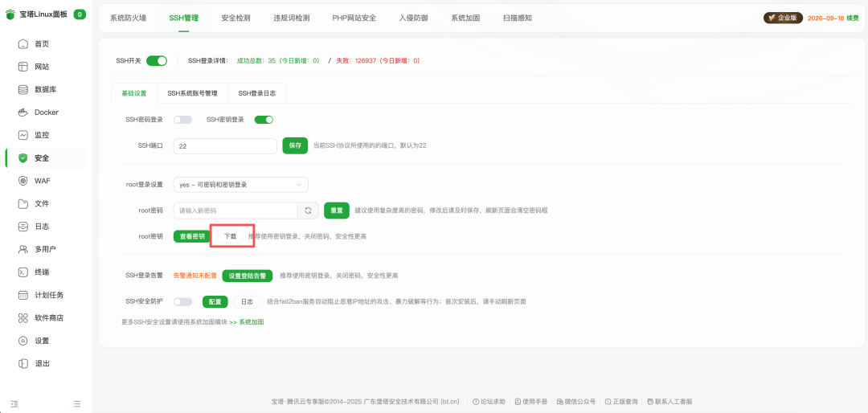Click the 计划任务 scheduled tasks icon

23,295
